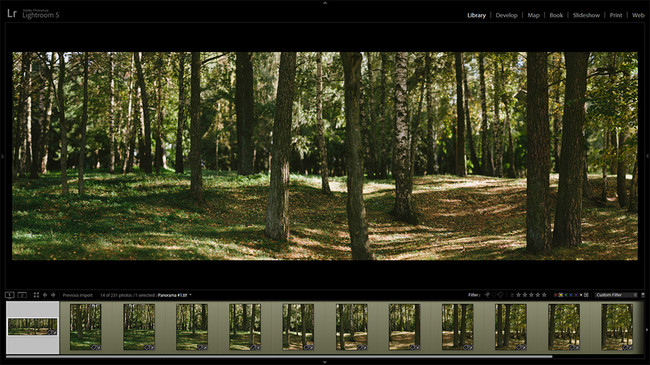The width and height of the screenshot is (650, 365).
Task: Show the left panel group arrow
Action: [2, 156]
